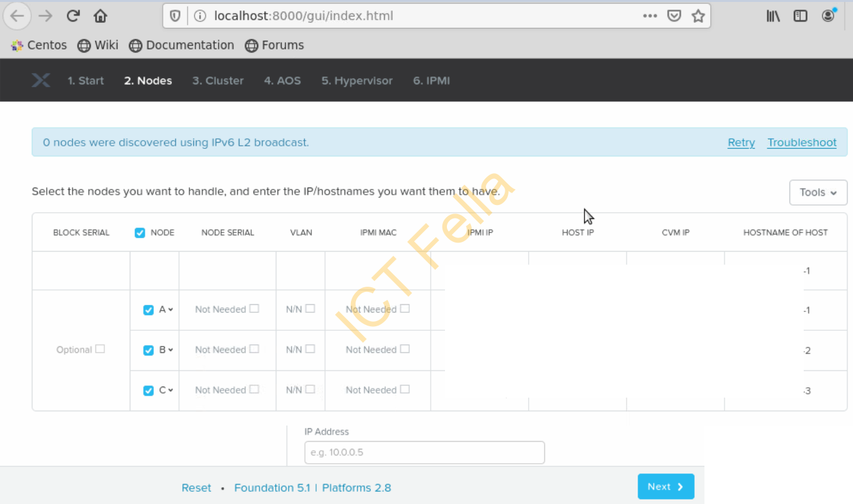
Task: Toggle the NODE header select-all checkbox
Action: [139, 232]
